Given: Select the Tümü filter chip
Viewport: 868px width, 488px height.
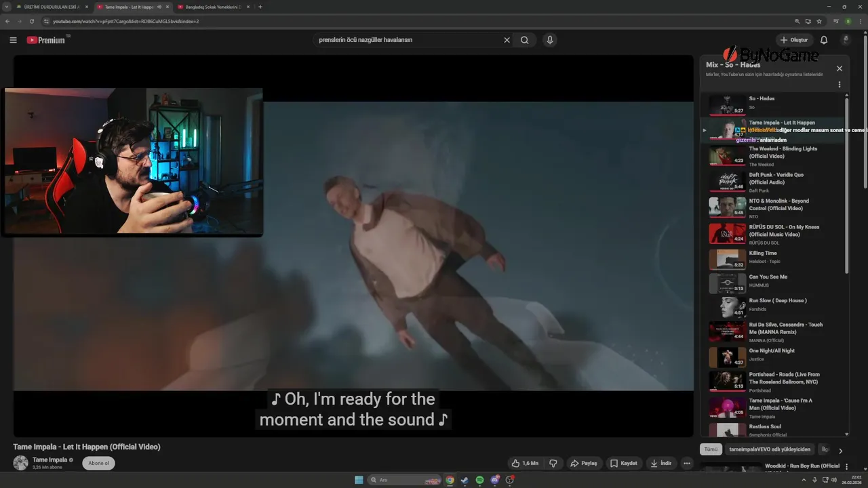Looking at the screenshot, I should point(711,449).
